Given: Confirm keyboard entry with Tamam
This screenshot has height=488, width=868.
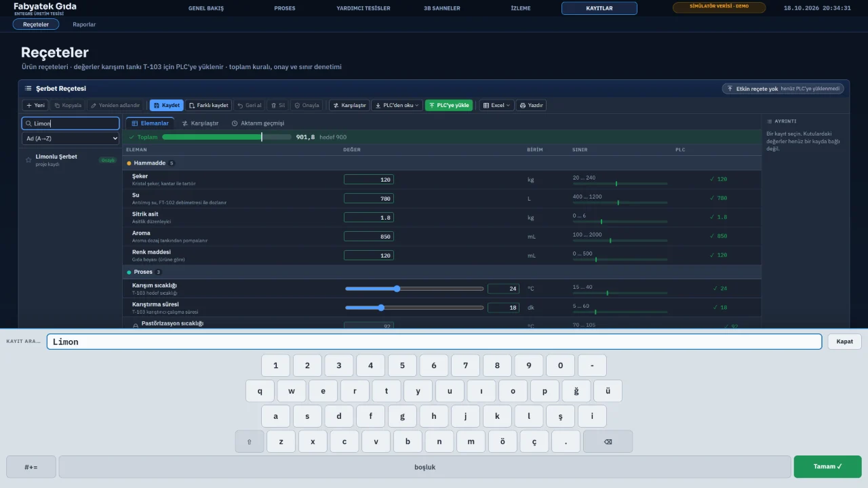Looking at the screenshot, I should [827, 466].
